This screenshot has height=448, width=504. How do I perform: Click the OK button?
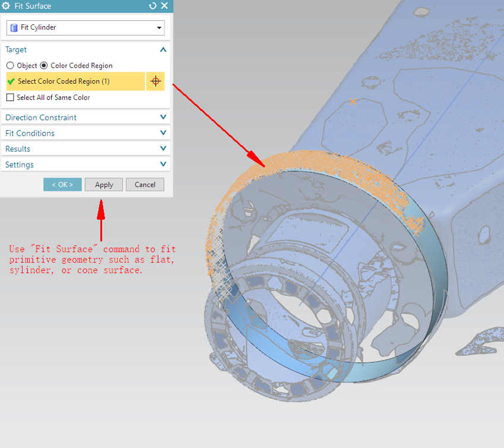coord(62,185)
